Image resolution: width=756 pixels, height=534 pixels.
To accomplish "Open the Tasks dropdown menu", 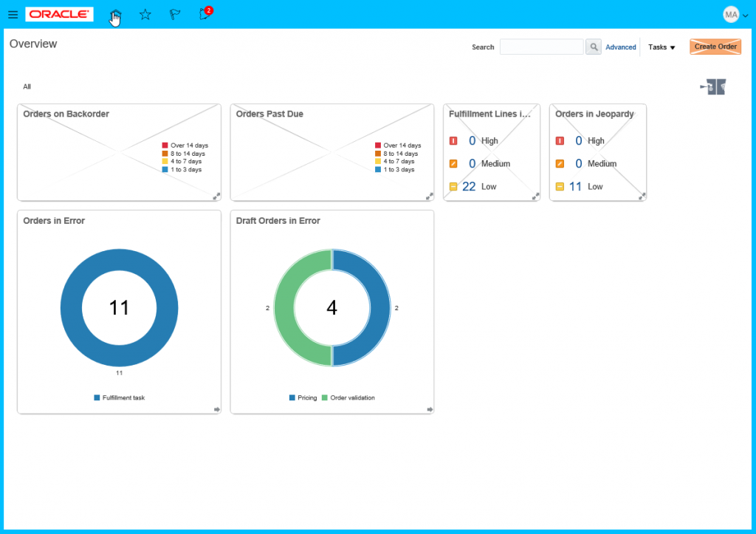I will pyautogui.click(x=661, y=47).
